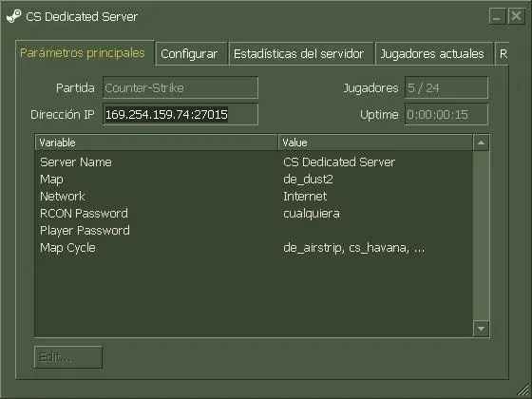Open the Jugadores actuales tab
The image size is (532, 399).
(x=434, y=53)
